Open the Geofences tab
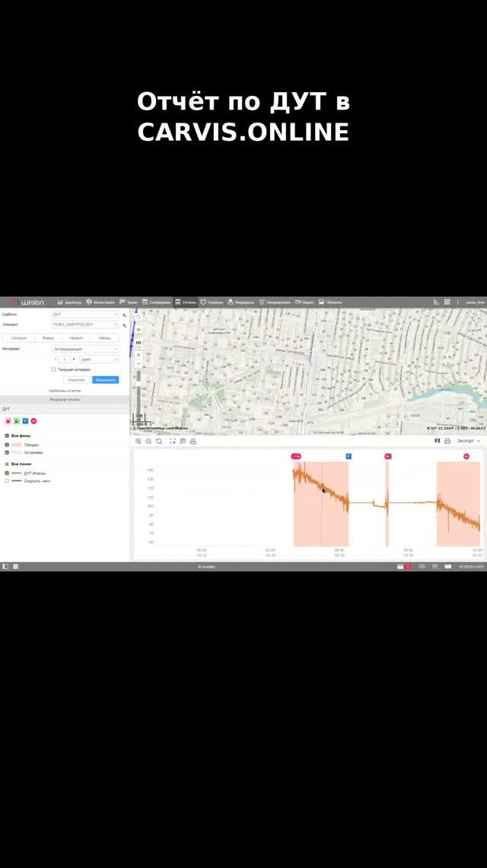The width and height of the screenshot is (487, 868). 212,302
